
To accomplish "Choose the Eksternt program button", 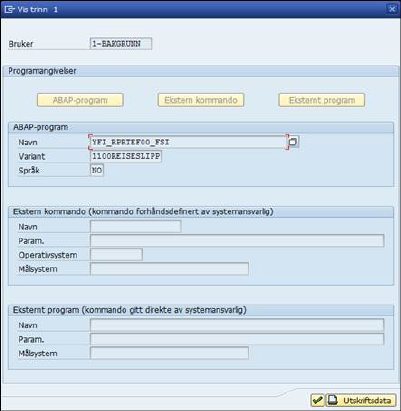I will (x=322, y=100).
